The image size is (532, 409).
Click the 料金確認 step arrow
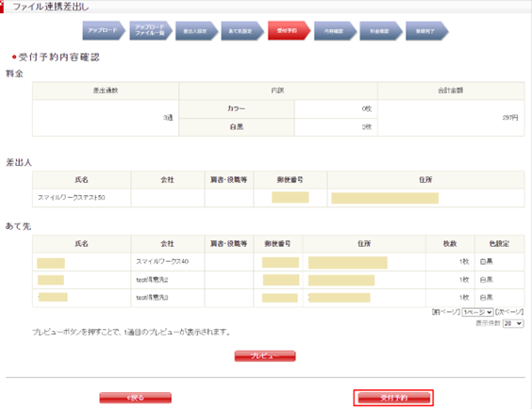[381, 31]
